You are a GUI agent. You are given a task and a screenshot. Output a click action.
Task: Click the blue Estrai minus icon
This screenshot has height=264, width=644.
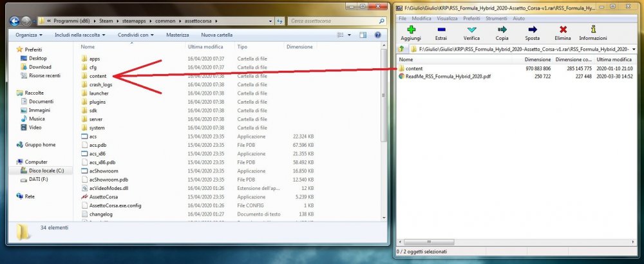pyautogui.click(x=441, y=30)
